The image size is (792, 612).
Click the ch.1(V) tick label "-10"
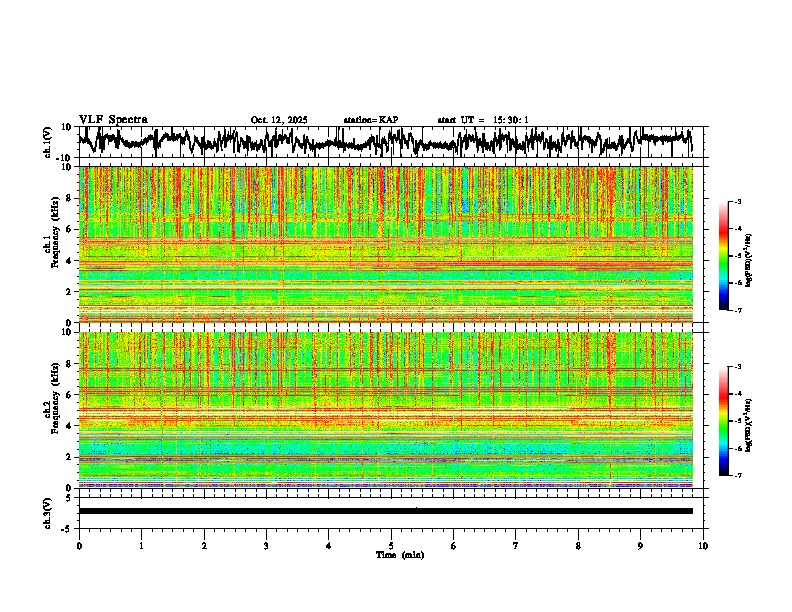tap(65, 158)
